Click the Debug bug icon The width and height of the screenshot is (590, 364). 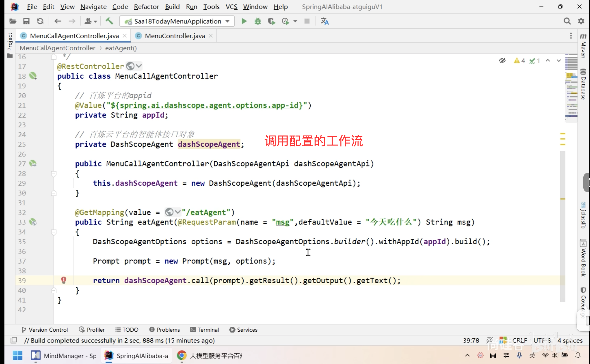258,21
